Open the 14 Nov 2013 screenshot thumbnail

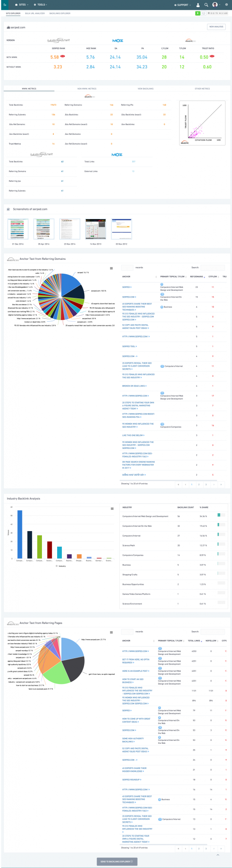pyautogui.click(x=96, y=229)
